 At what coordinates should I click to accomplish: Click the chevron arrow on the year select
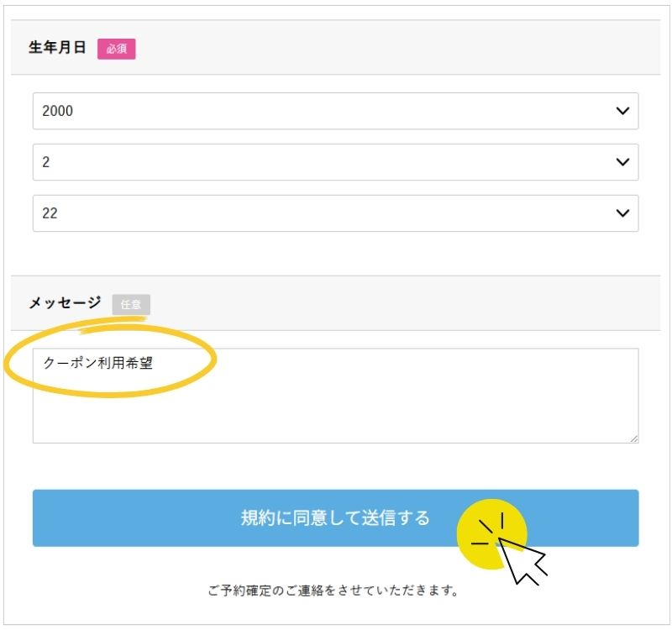point(622,111)
